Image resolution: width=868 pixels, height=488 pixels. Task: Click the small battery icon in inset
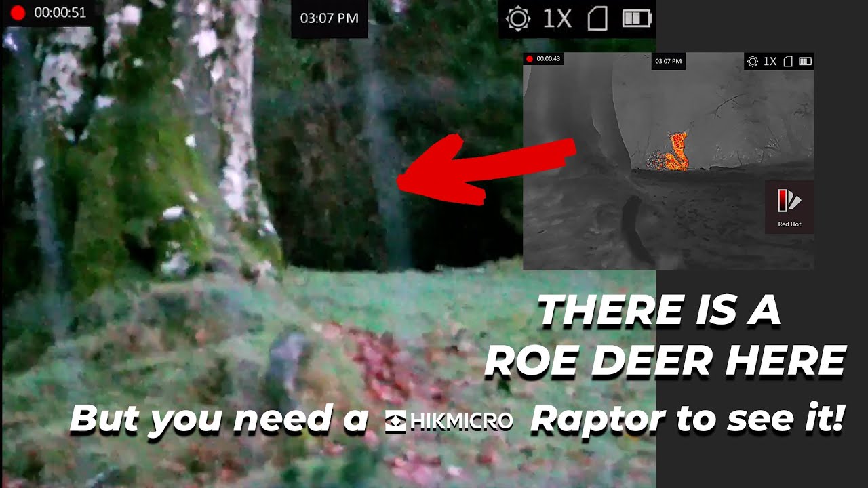click(805, 61)
